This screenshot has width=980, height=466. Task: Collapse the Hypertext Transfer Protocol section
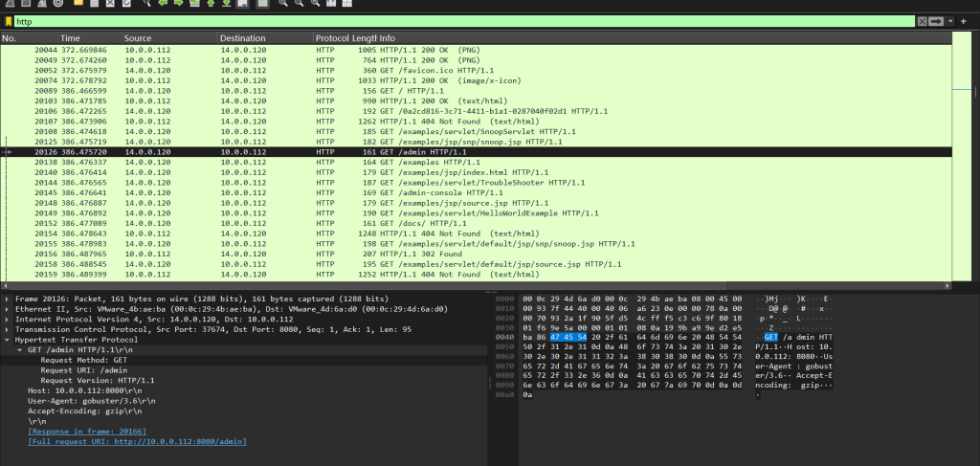pos(8,339)
